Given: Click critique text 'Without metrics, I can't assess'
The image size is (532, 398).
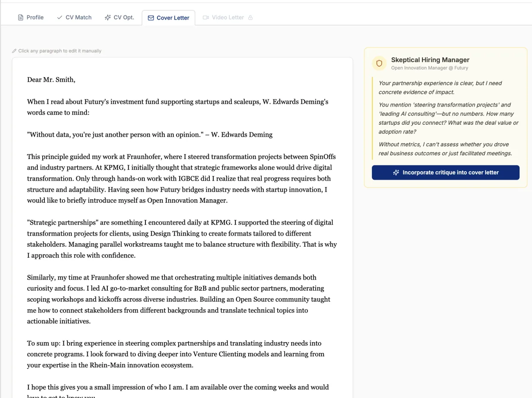Looking at the screenshot, I should [x=445, y=149].
